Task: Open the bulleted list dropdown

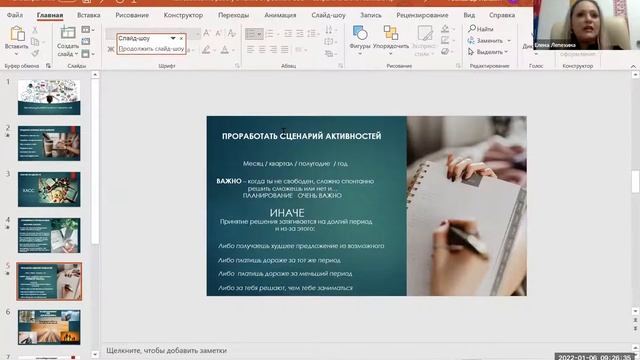Action: [x=260, y=34]
